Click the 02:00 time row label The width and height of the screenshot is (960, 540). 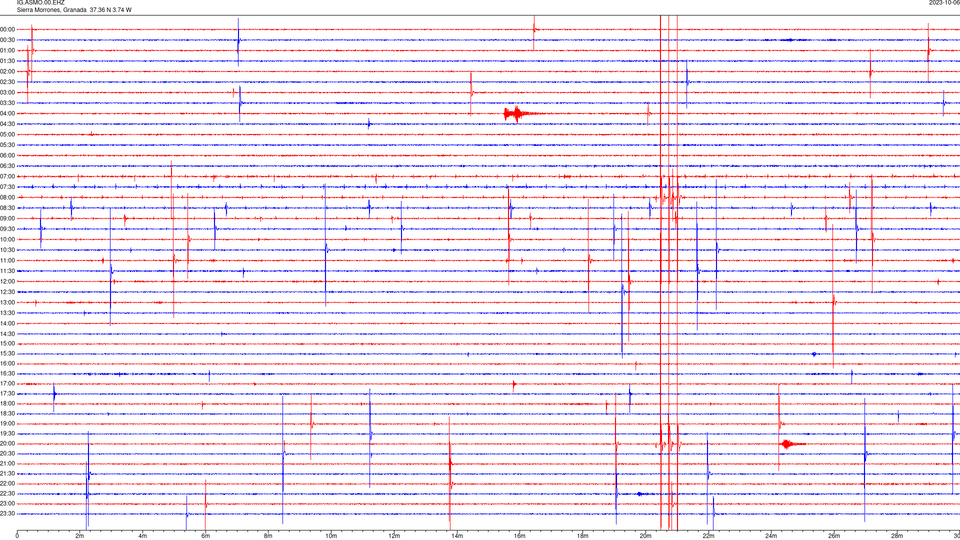point(7,71)
